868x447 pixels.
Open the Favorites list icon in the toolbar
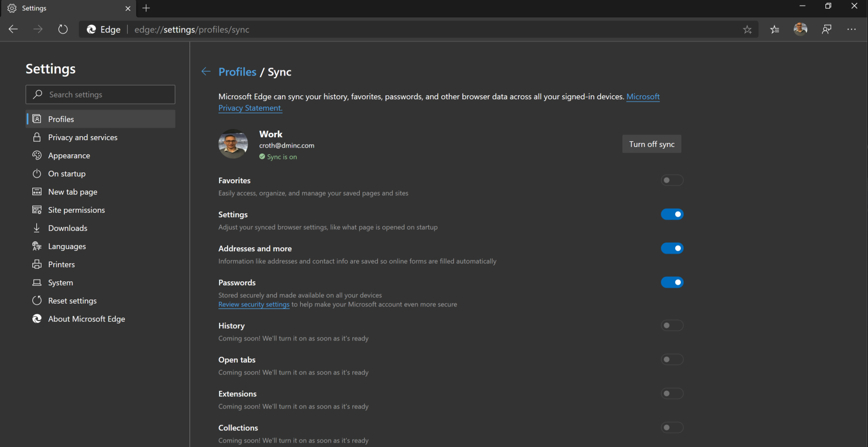click(774, 29)
